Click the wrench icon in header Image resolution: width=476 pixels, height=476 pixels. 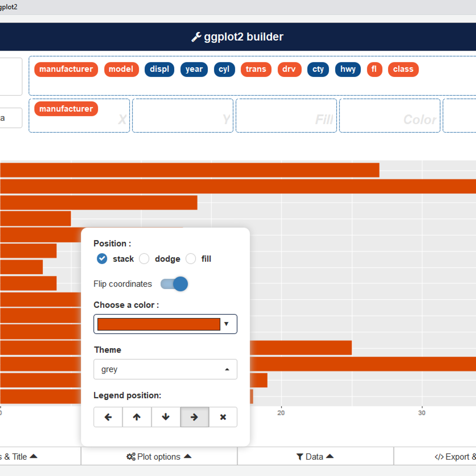(196, 37)
